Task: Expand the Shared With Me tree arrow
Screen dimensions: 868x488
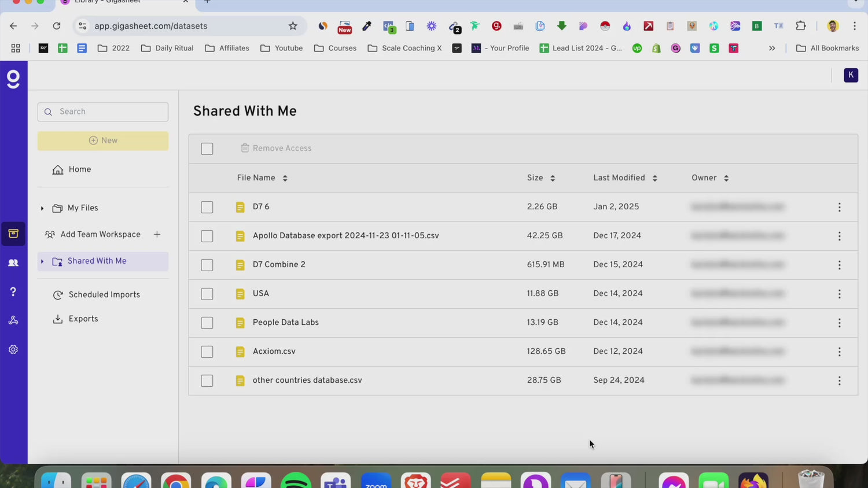Action: (42, 261)
